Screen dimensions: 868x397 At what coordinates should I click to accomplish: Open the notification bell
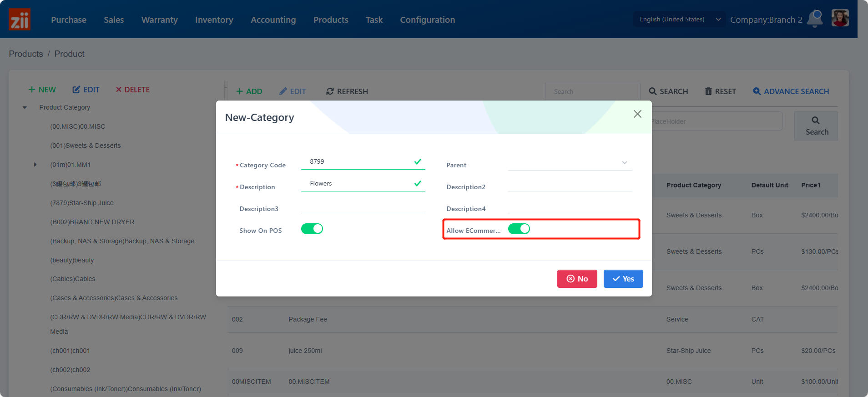click(815, 19)
